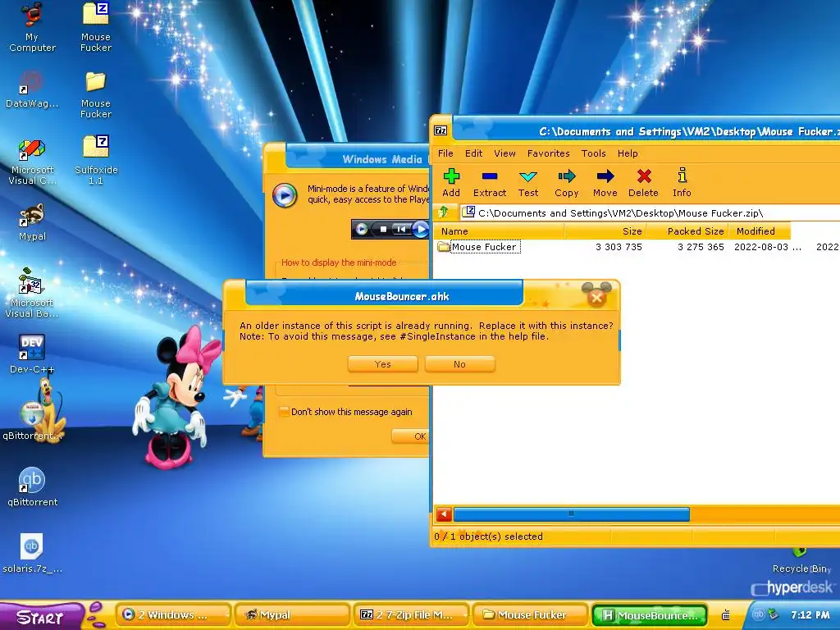
Task: Select the Microsoft Visual Basic shortcut
Action: click(x=32, y=293)
